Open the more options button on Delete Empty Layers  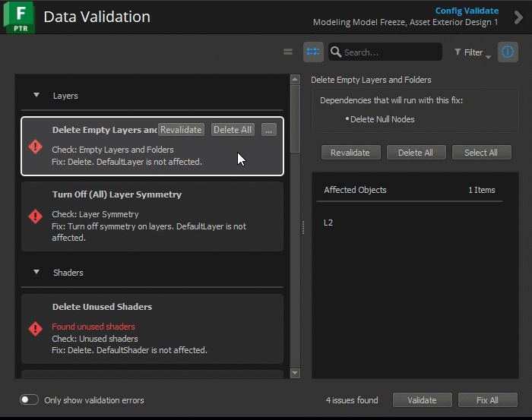point(268,130)
